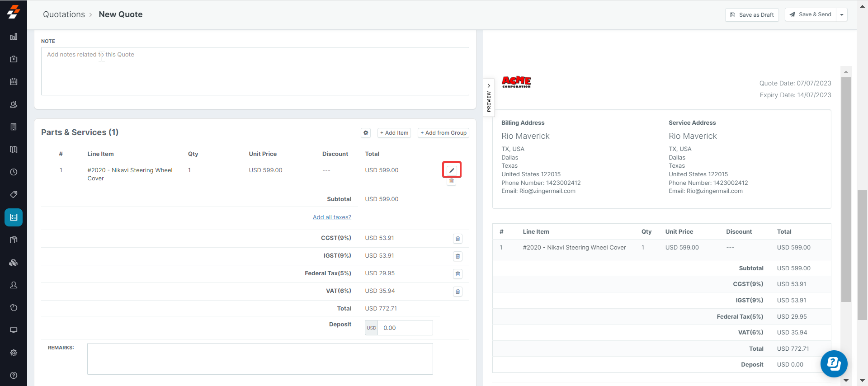
Task: Delete the Nikavi Steering Wheel Cover line item
Action: (x=451, y=181)
